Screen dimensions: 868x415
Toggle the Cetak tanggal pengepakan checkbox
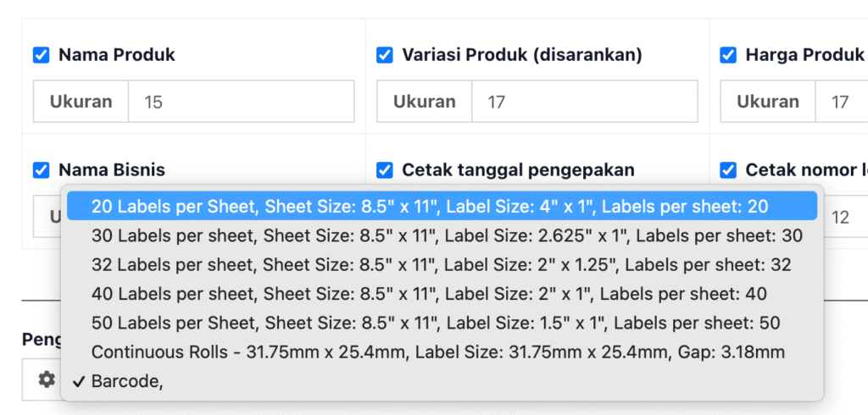click(384, 170)
